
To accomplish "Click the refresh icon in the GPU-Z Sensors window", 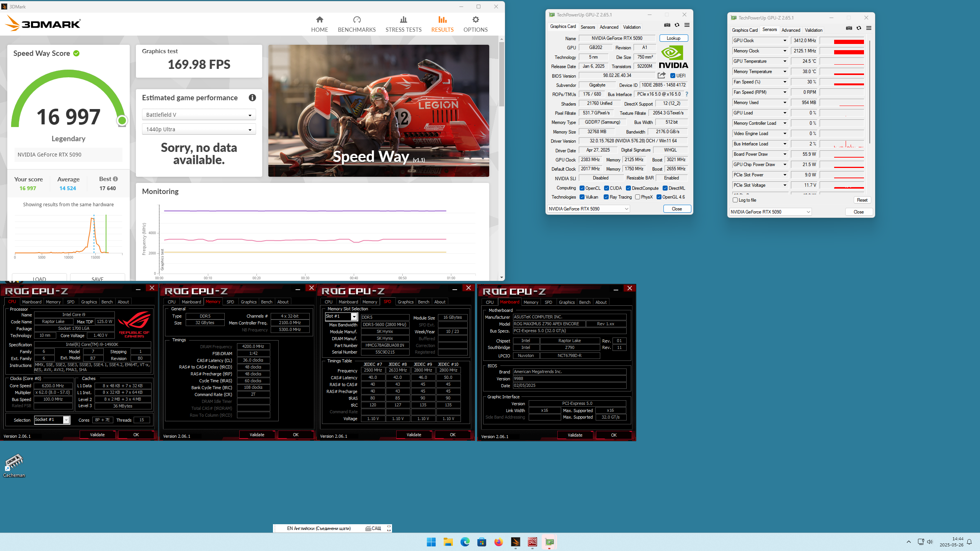I will pyautogui.click(x=859, y=28).
